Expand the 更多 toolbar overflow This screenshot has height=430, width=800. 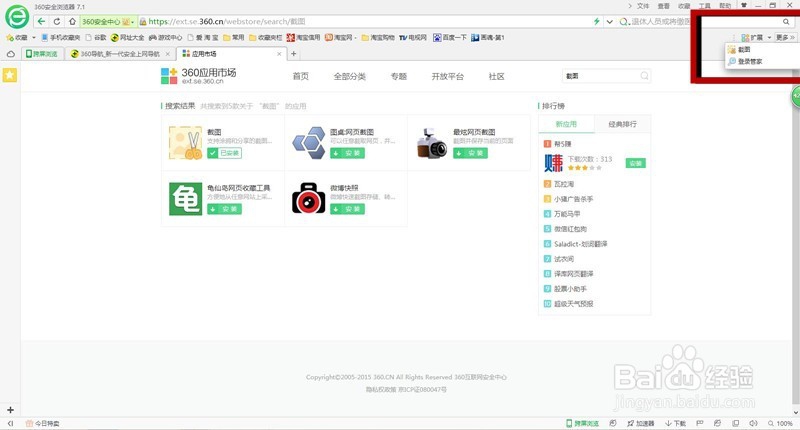[785, 37]
